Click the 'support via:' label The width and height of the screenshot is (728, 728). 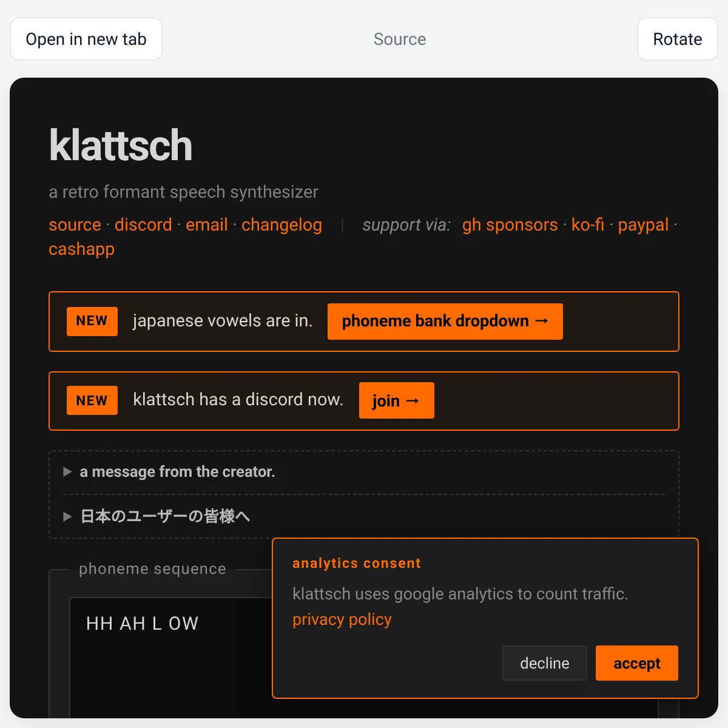click(x=406, y=225)
